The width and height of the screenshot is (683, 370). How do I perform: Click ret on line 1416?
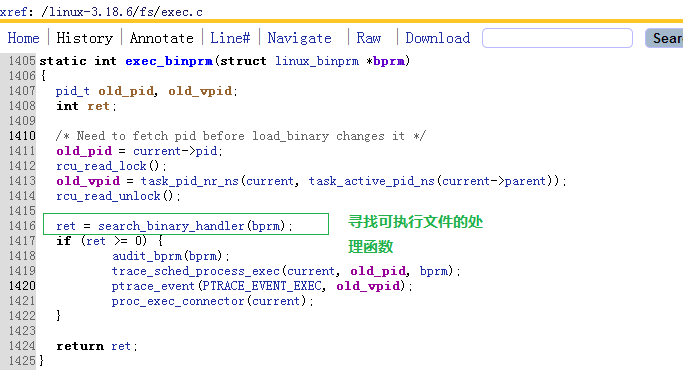[65, 226]
